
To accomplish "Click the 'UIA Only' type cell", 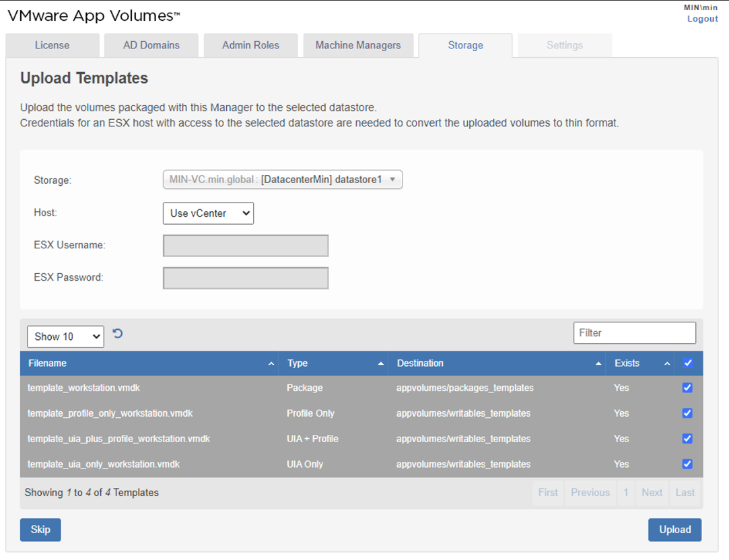I will pyautogui.click(x=305, y=464).
